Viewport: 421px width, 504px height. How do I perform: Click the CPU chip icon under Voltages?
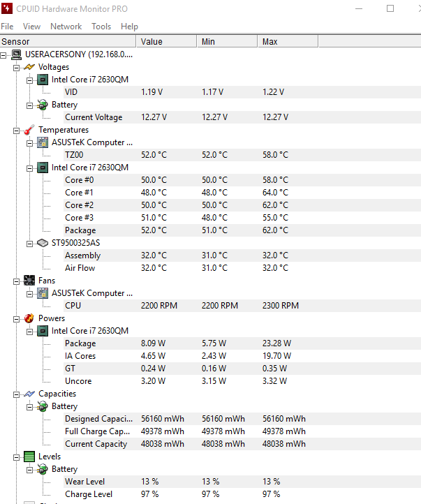click(43, 80)
